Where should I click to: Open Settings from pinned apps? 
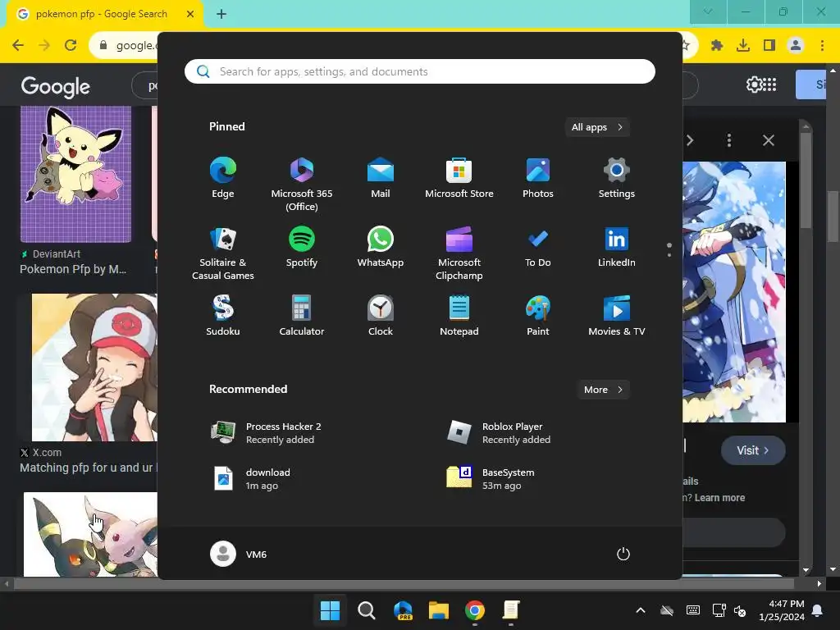pos(617,178)
